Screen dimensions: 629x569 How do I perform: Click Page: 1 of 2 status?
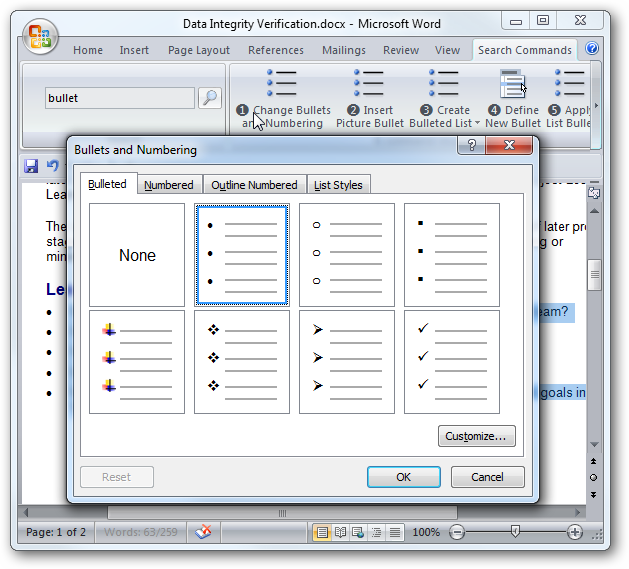[x=56, y=532]
